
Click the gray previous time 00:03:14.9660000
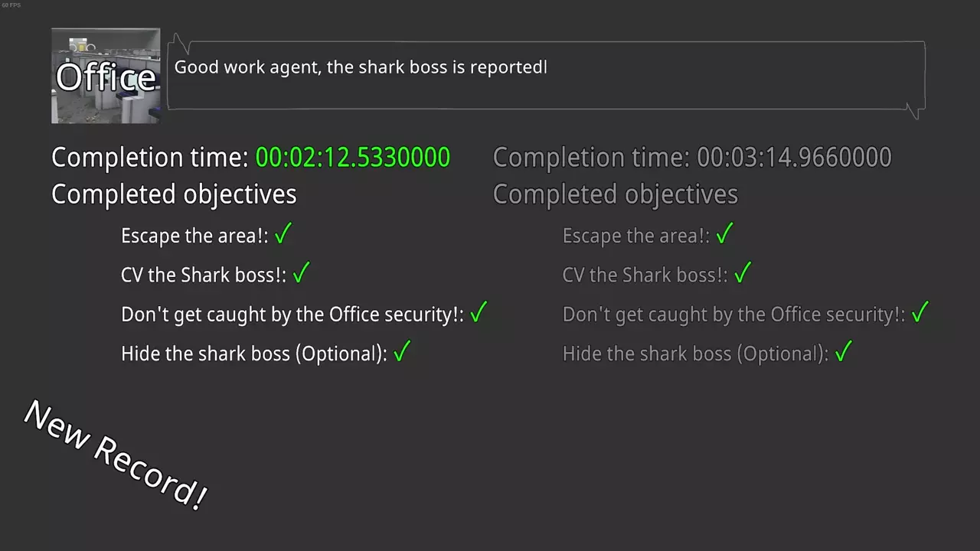(x=794, y=158)
